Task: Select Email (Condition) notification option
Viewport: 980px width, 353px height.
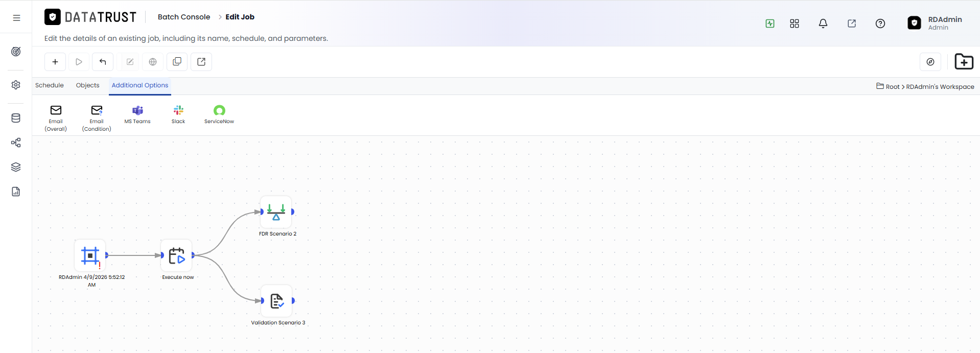Action: 97,118
